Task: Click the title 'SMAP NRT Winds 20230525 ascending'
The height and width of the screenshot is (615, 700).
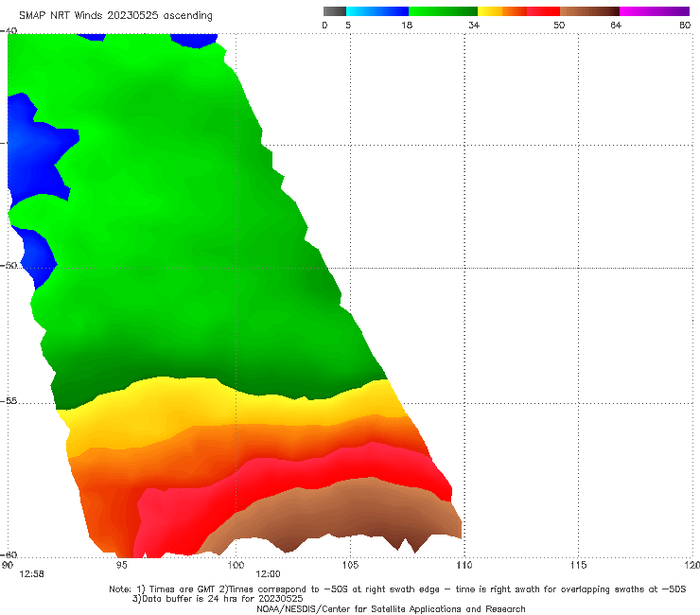Action: [115, 16]
